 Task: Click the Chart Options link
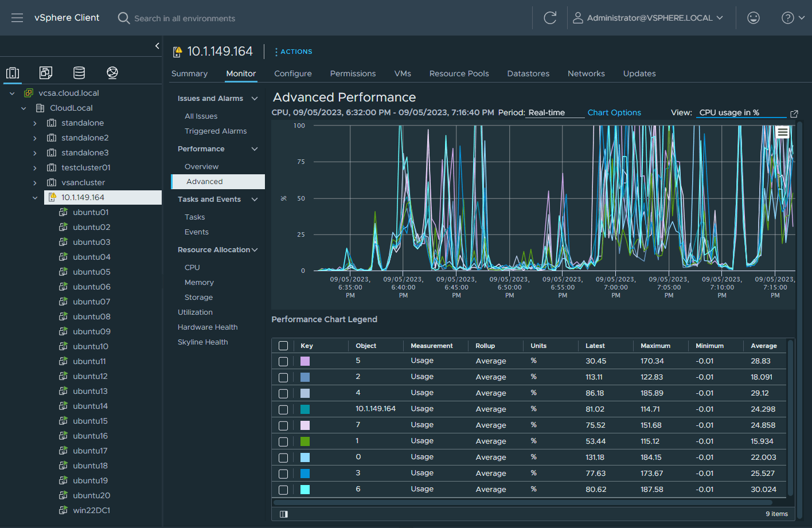pos(614,112)
